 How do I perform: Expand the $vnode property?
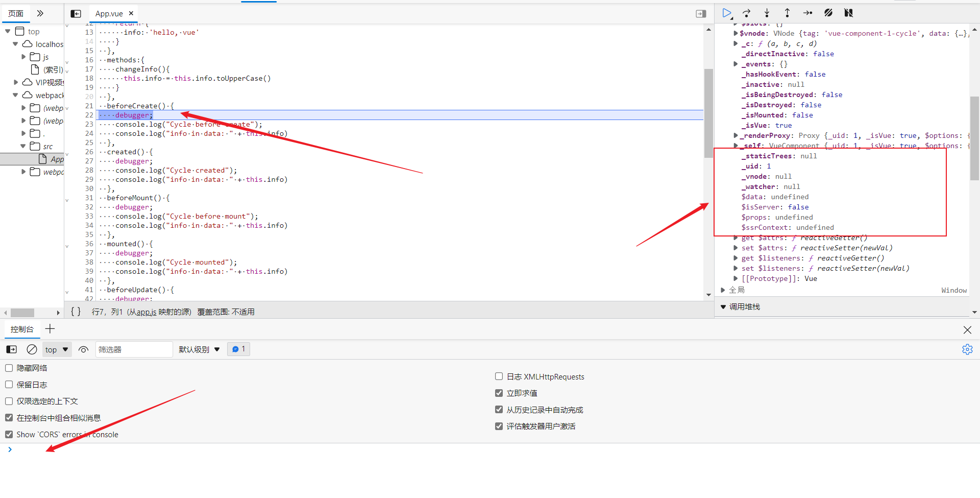[x=736, y=34]
